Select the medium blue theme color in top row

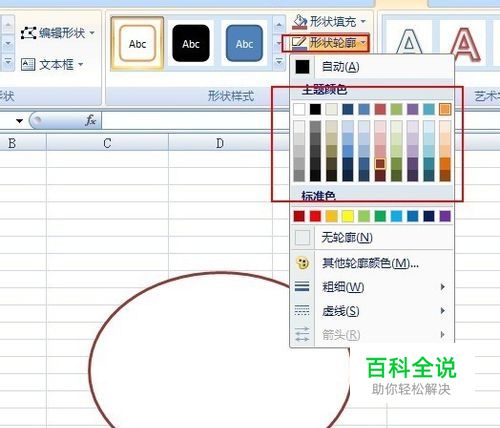pyautogui.click(x=364, y=109)
